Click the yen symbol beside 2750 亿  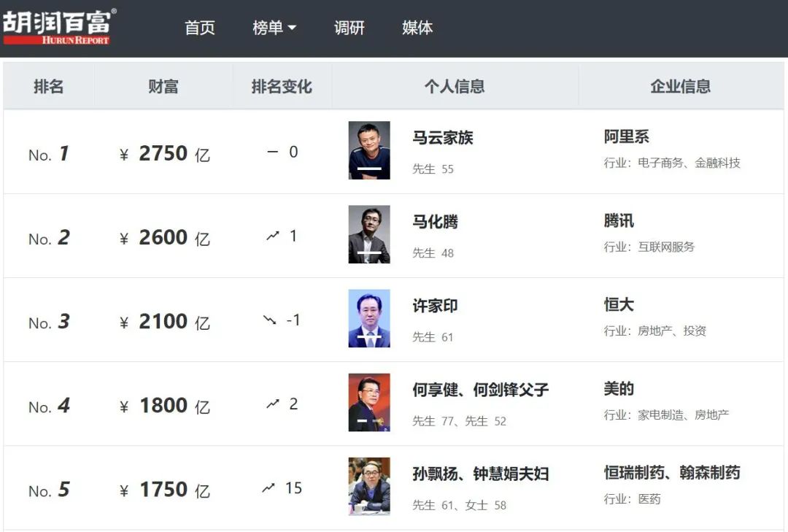coord(124,155)
